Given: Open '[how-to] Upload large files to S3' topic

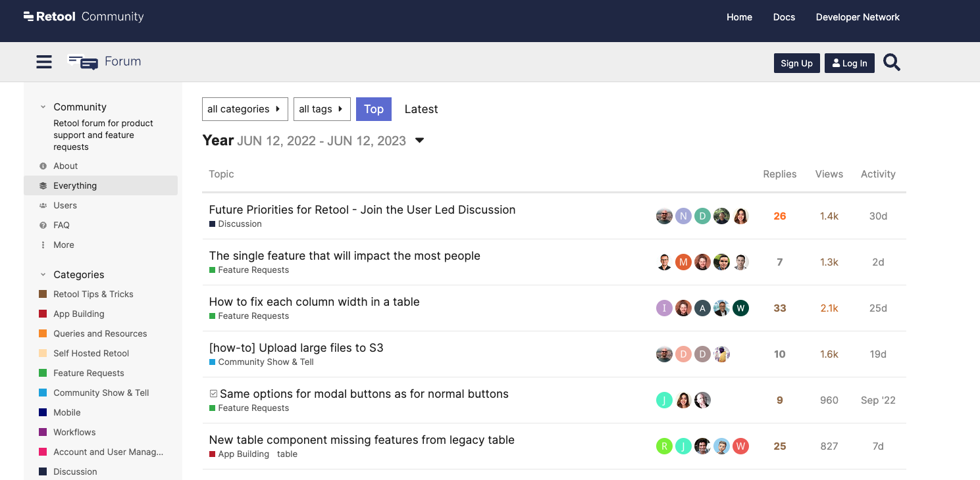Looking at the screenshot, I should click(296, 348).
